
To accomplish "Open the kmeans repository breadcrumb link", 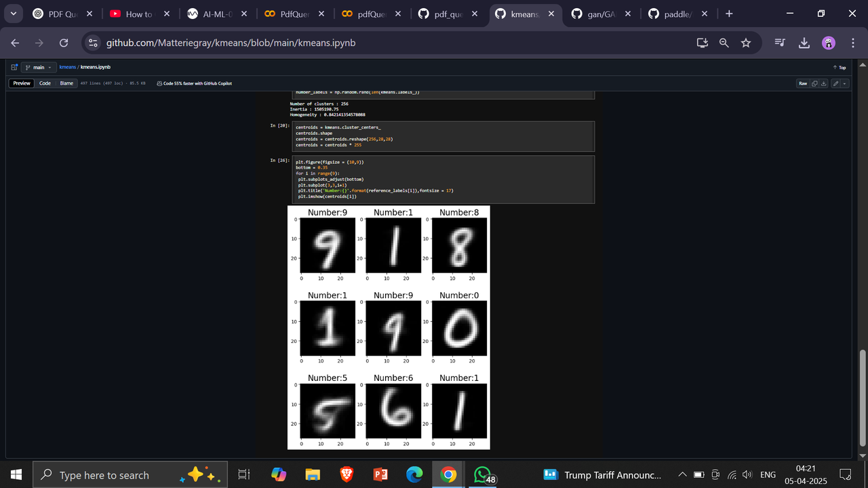I will click(67, 67).
